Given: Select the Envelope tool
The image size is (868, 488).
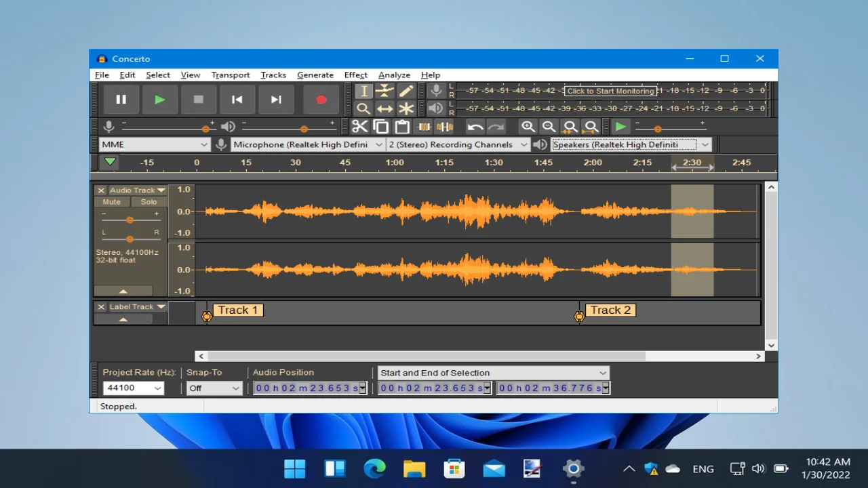Looking at the screenshot, I should [x=384, y=91].
